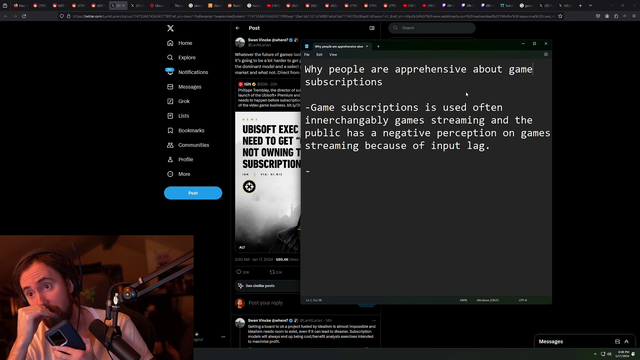Screen dimensions: 640x360
Task: Reload the page in the browser
Action: [x=24, y=16]
